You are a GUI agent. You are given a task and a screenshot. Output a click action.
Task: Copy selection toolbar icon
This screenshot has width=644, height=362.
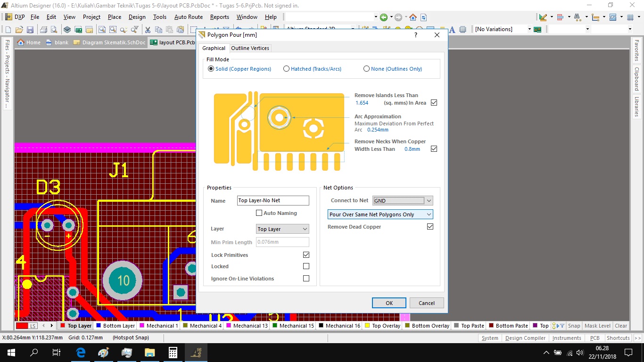point(158,30)
